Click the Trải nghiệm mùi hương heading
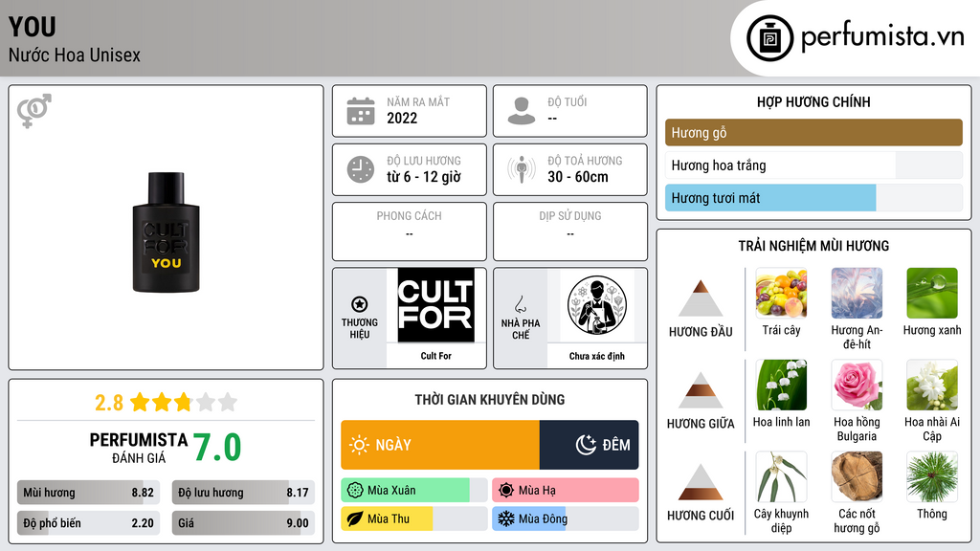The image size is (980, 551). [813, 246]
